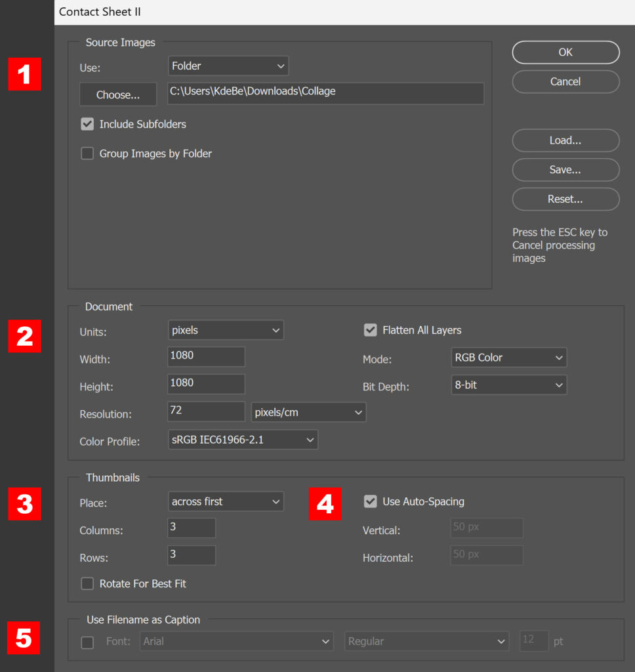Change the resolution units dropdown from pixels/cm
Screen dimensions: 635x672
[x=308, y=411]
